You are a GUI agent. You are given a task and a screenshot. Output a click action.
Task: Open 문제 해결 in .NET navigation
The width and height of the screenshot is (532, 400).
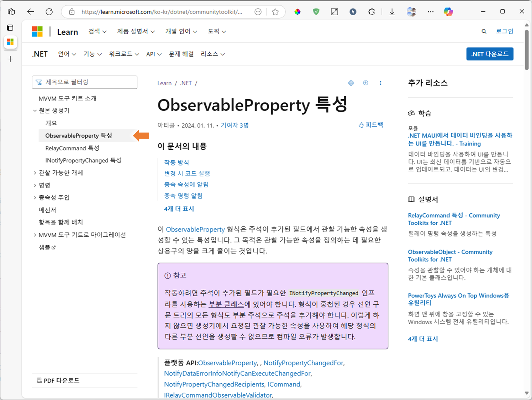(x=181, y=54)
